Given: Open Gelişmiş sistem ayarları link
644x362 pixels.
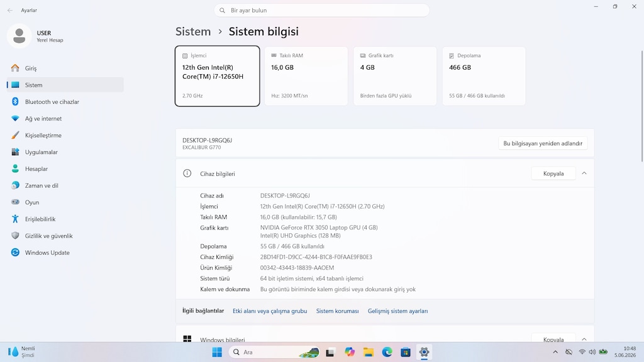Looking at the screenshot, I should [x=397, y=311].
